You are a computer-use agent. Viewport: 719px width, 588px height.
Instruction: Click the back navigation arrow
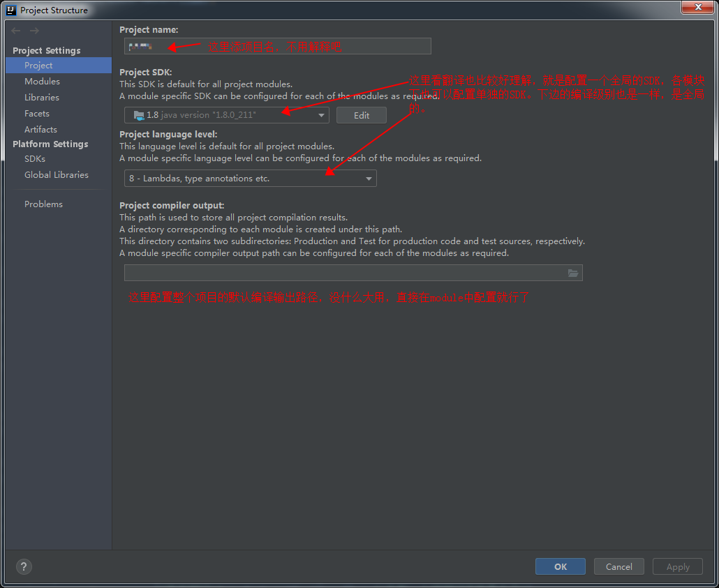[x=15, y=30]
